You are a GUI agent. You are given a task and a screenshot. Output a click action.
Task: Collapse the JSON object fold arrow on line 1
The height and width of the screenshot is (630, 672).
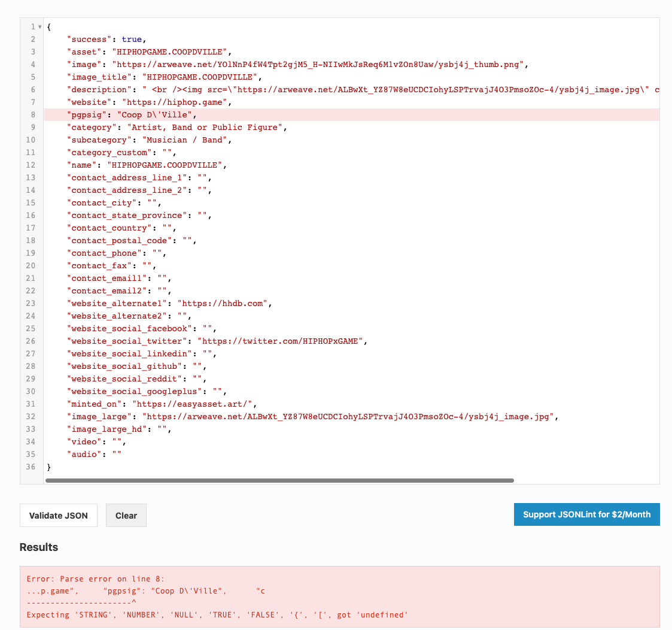[x=40, y=26]
